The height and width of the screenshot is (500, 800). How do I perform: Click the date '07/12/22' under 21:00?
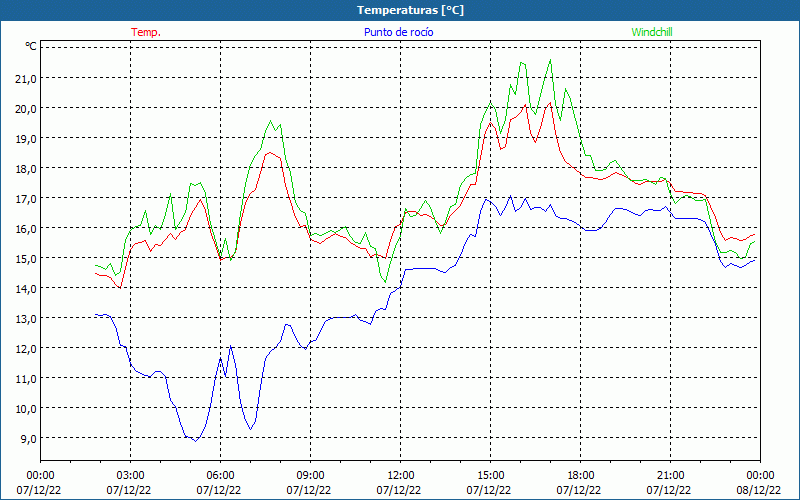669,491
